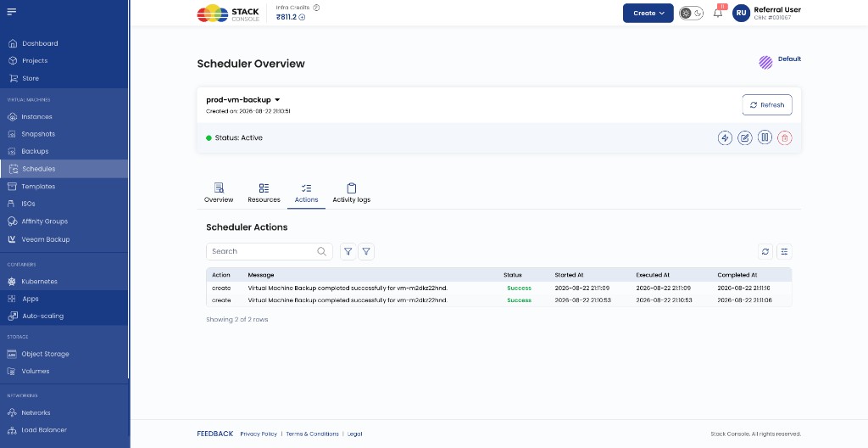Open Privacy Policy footer link

[x=259, y=434]
